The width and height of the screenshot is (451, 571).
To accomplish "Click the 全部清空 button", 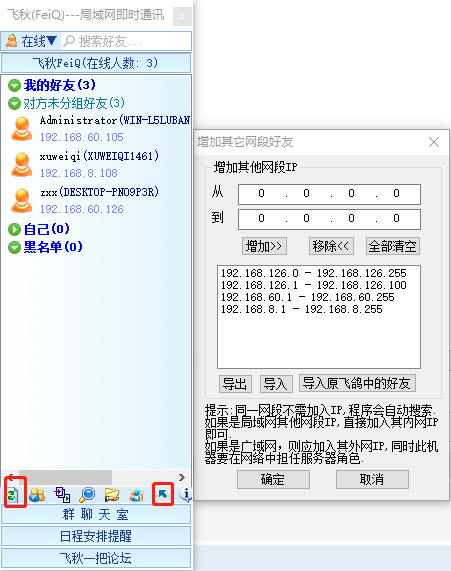I will point(393,247).
